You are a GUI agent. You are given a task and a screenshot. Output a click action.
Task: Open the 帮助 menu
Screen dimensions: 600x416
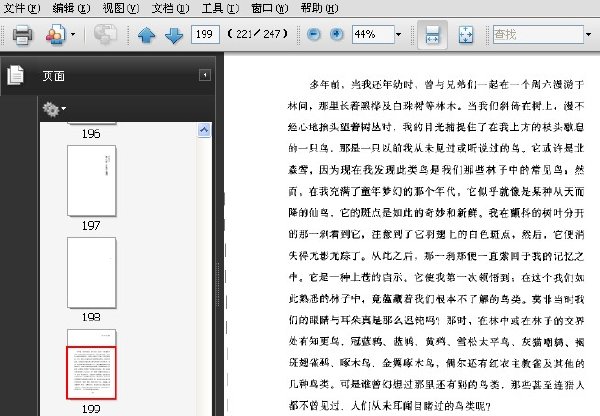click(319, 8)
